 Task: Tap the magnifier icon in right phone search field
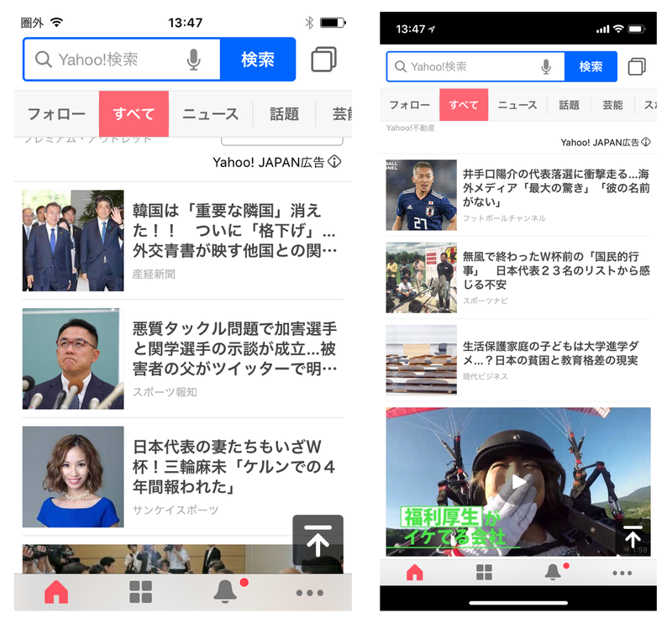[401, 67]
